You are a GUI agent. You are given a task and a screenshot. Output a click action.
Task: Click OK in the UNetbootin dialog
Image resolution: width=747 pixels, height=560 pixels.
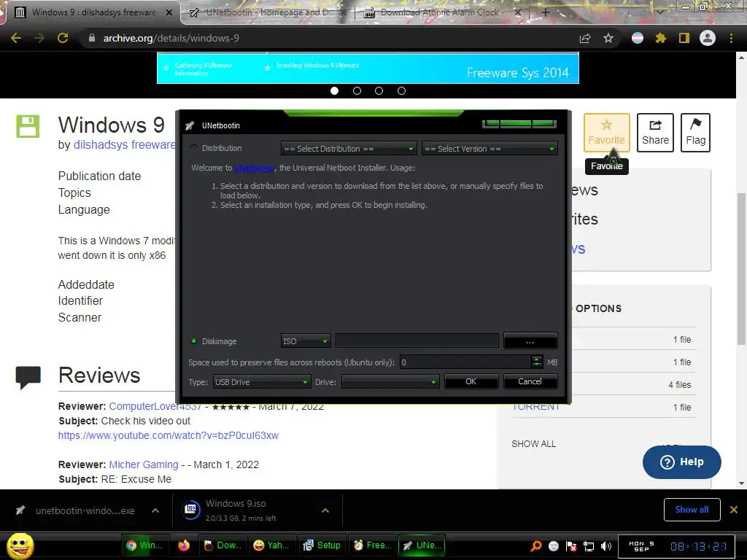[471, 381]
